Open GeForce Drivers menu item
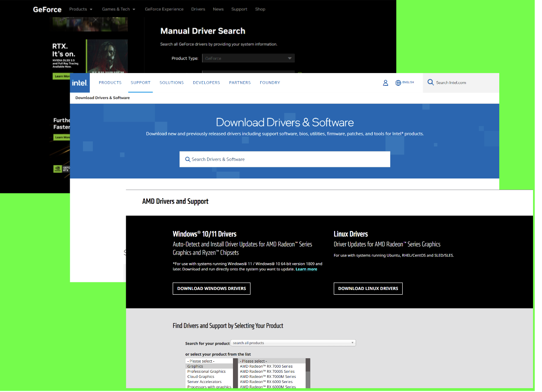 click(x=198, y=9)
